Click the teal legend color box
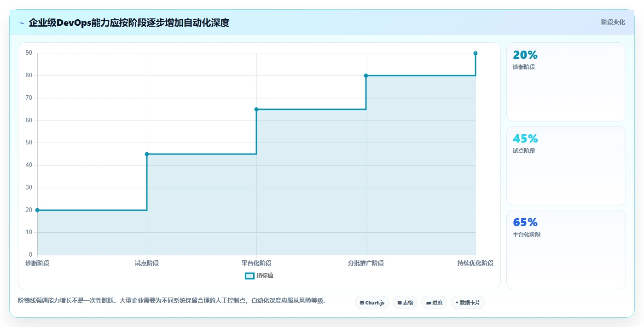This screenshot has height=327, width=644. (249, 275)
